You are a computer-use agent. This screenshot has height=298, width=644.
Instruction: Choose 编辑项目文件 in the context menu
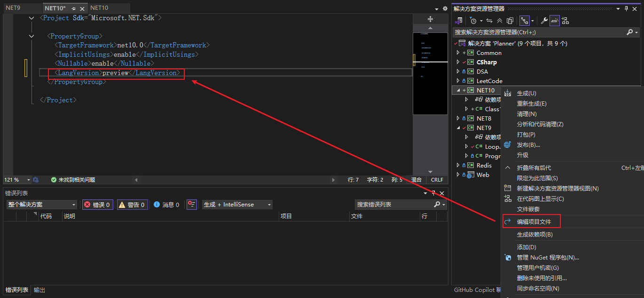534,222
